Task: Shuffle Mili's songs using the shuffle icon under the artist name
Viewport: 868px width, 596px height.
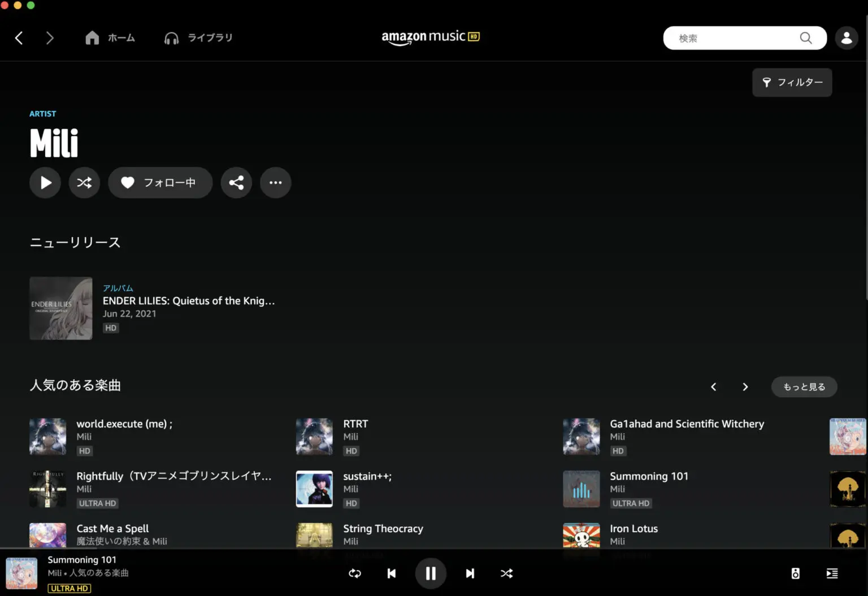Action: [x=84, y=182]
